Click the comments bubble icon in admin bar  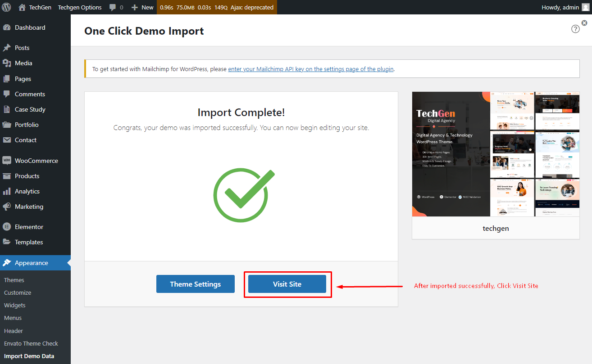[113, 7]
